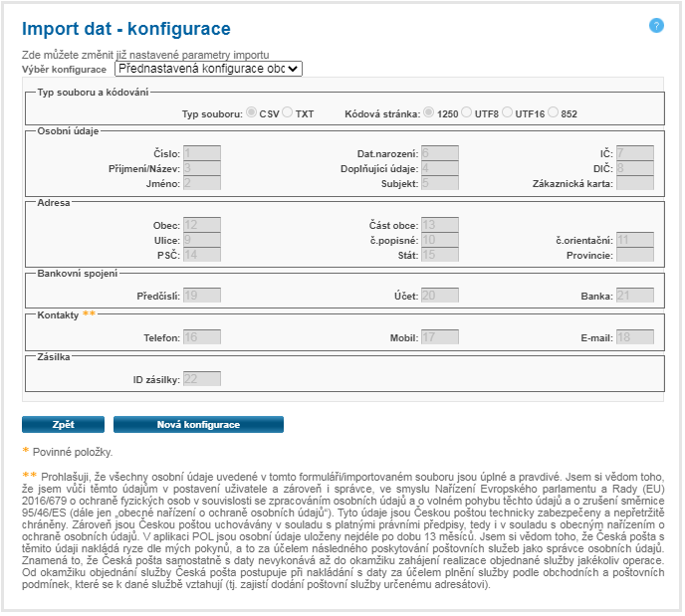Screen dimensions: 685x616
Task: Choose code page 1250 radio button
Action: (x=429, y=112)
